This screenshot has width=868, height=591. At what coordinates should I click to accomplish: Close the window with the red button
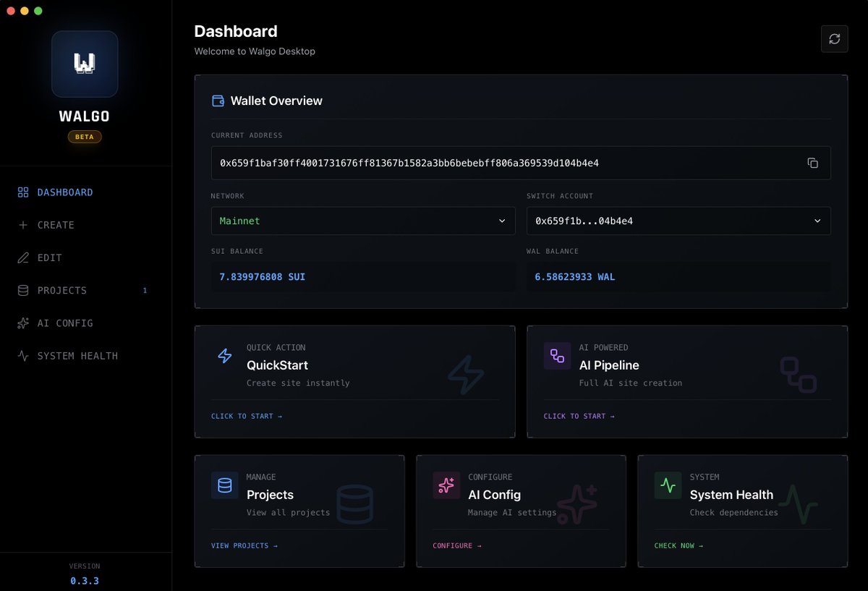tap(10, 11)
